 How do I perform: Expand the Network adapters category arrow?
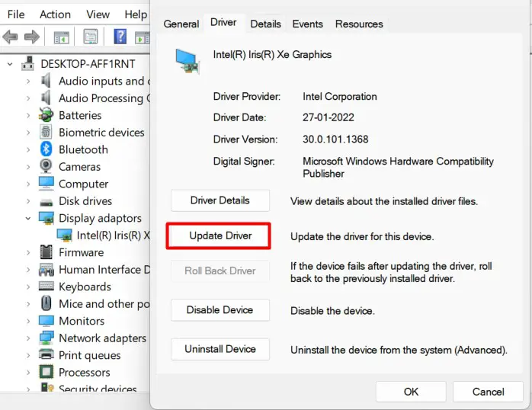coord(28,338)
